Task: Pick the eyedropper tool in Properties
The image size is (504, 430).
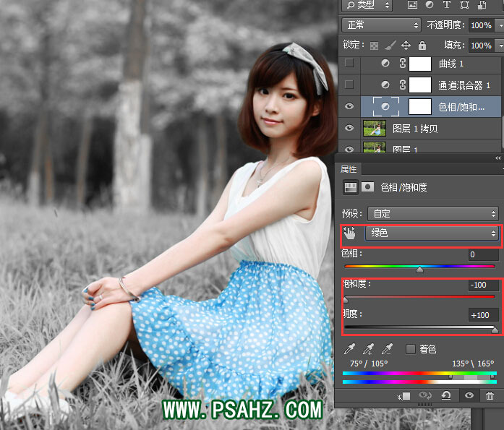Action: [x=350, y=349]
